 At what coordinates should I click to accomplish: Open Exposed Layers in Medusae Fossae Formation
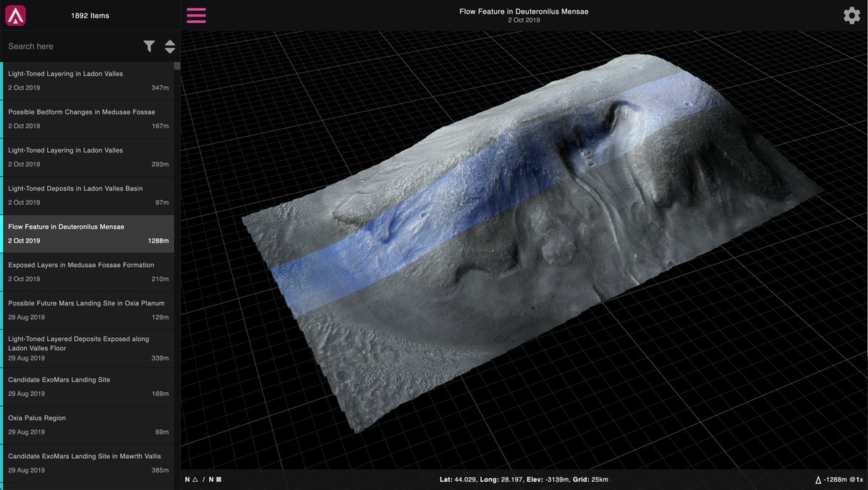click(x=88, y=272)
